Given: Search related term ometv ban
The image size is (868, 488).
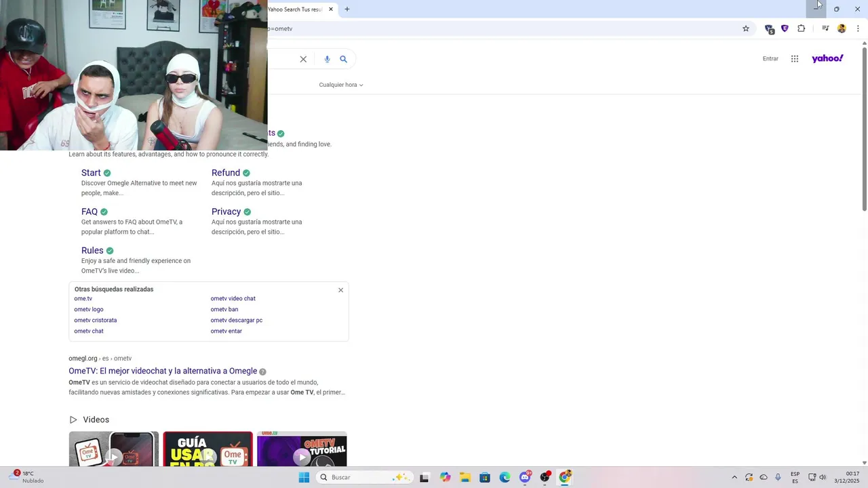Looking at the screenshot, I should click(x=224, y=310).
